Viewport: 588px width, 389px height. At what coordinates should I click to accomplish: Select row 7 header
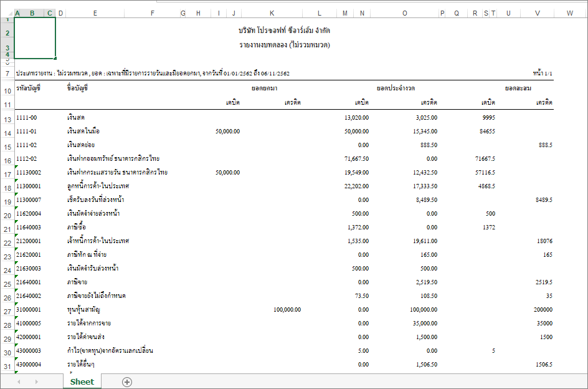[7, 73]
